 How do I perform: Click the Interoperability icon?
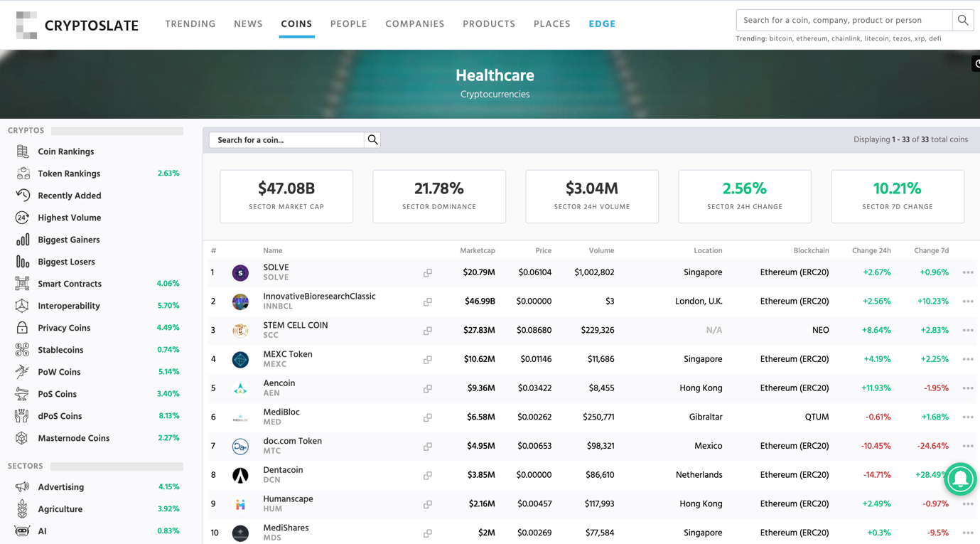click(23, 306)
